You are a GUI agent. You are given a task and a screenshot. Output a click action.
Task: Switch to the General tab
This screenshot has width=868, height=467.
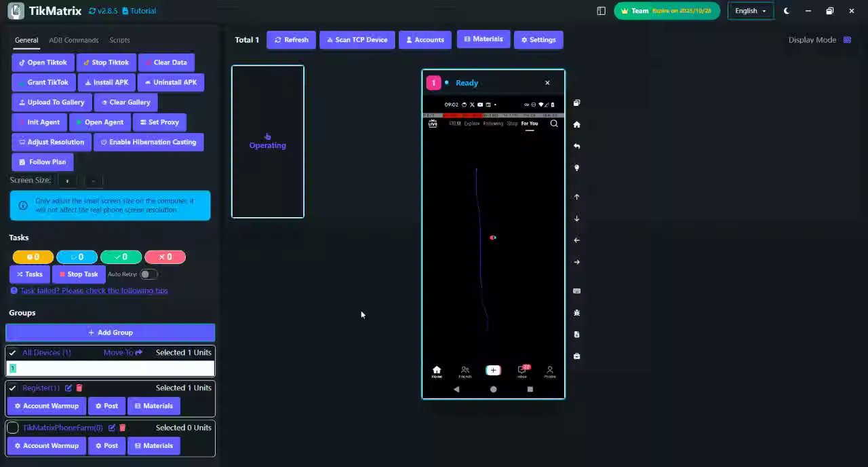coord(26,40)
